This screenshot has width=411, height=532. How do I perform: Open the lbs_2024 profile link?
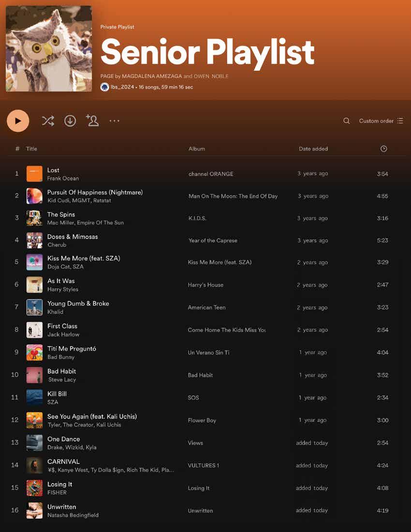(122, 87)
